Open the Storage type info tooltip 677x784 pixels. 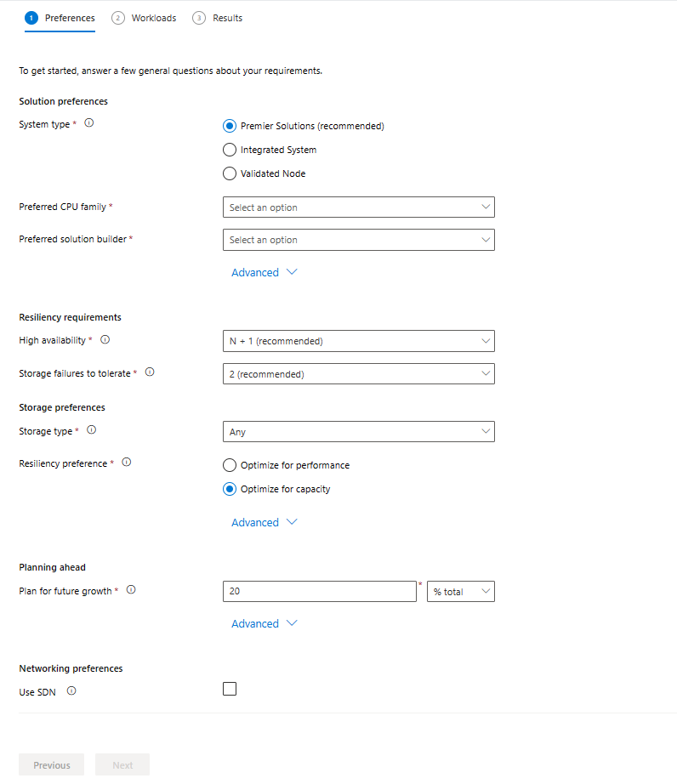[91, 430]
